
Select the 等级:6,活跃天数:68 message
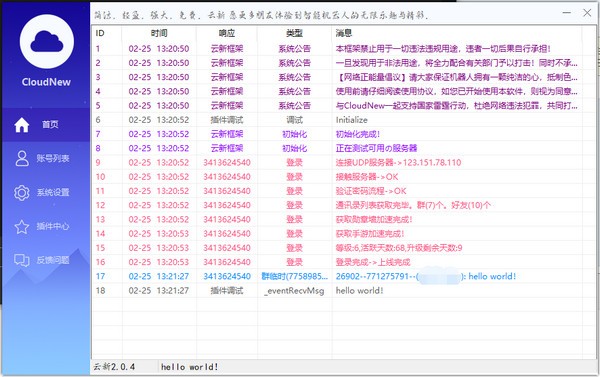(399, 248)
